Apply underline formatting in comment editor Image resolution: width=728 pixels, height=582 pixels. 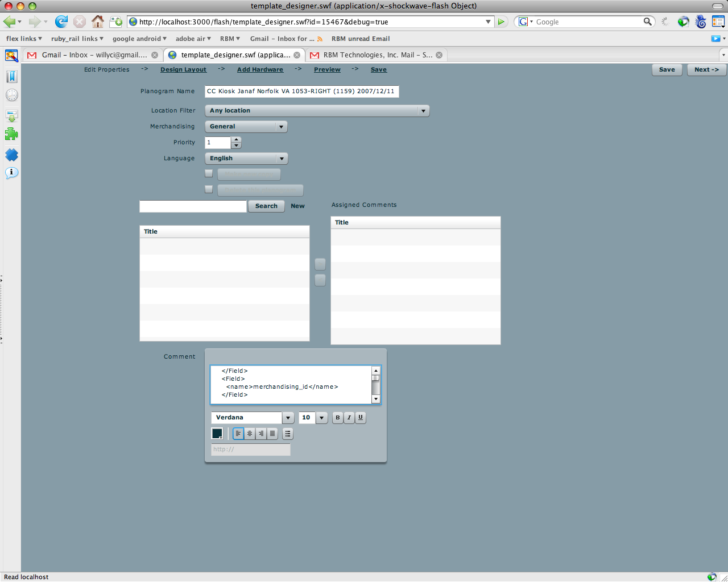359,418
